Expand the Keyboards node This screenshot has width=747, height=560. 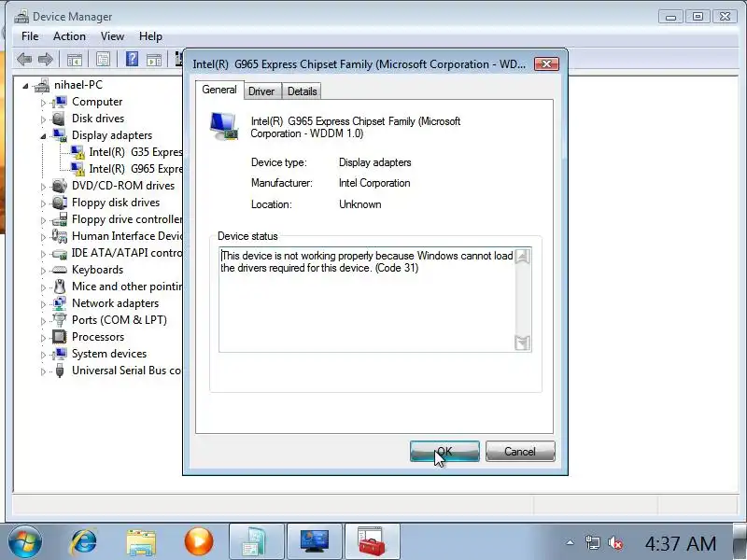click(43, 271)
